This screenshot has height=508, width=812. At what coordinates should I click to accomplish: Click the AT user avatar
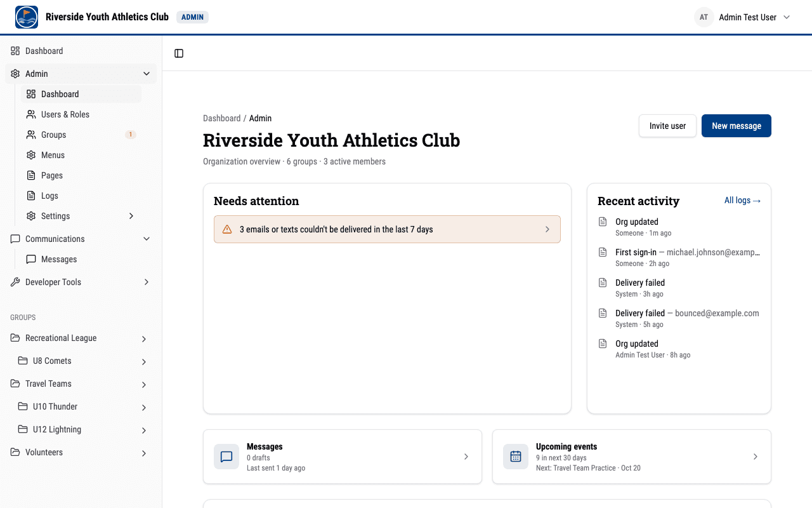coord(704,17)
